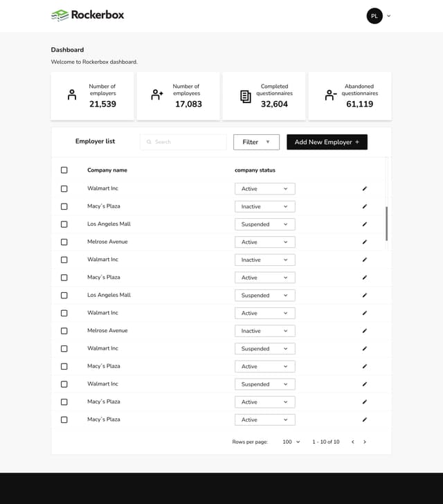Click the completed questionnaires document icon
This screenshot has width=443, height=504.
pyautogui.click(x=246, y=97)
